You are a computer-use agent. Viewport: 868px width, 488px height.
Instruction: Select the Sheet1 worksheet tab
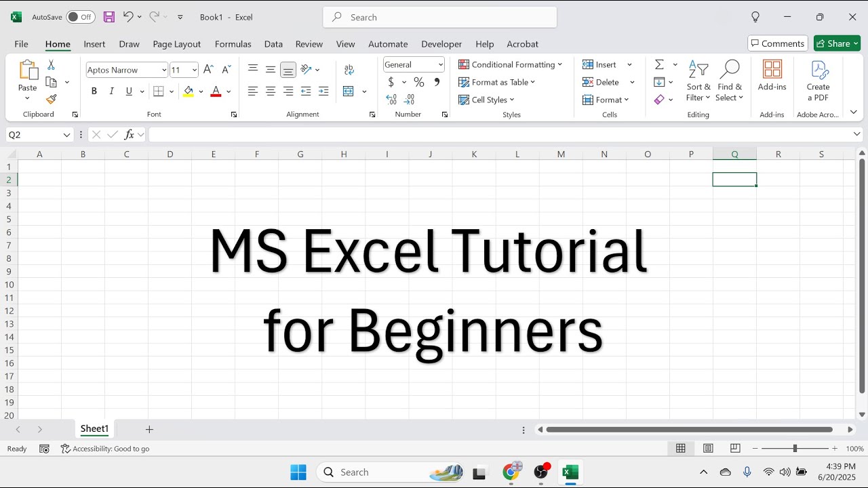tap(94, 429)
